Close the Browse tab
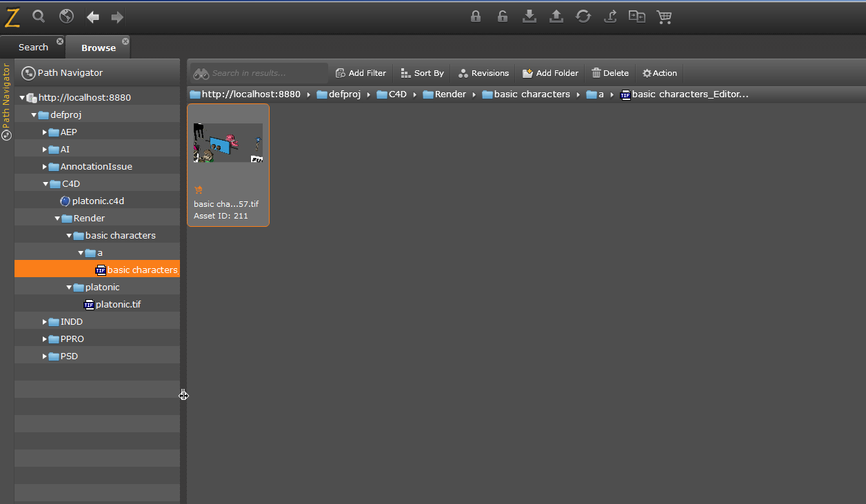This screenshot has width=866, height=504. [125, 41]
